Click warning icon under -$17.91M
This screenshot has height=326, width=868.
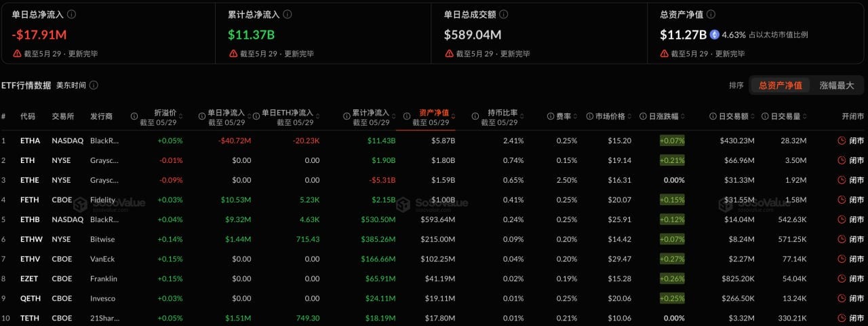[x=17, y=53]
